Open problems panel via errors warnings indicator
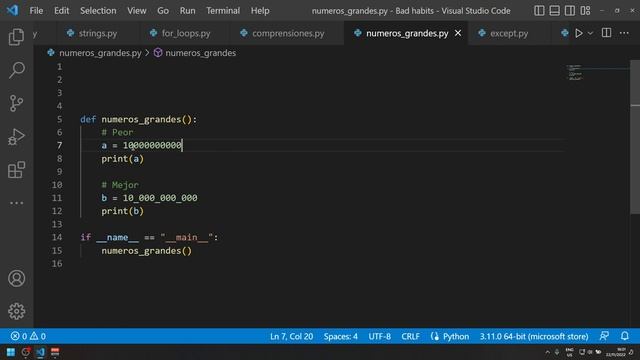 tap(28, 336)
